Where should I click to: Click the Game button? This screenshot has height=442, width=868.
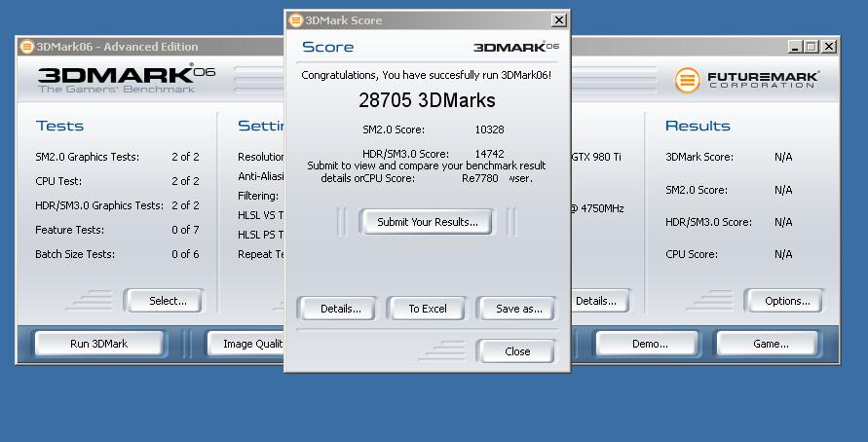point(770,344)
